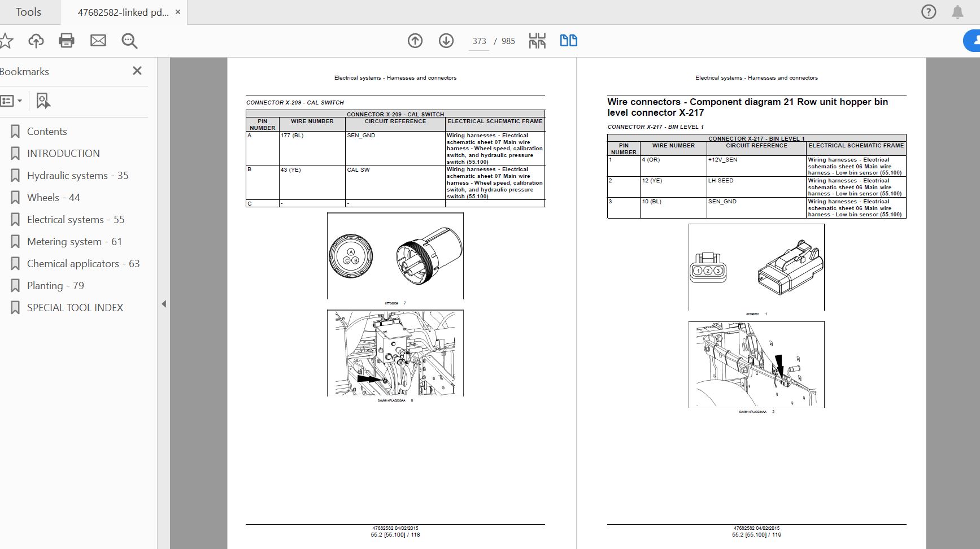Open the SPECIAL TOOL INDEX bookmark
Viewport: 980px width, 549px height.
75,308
